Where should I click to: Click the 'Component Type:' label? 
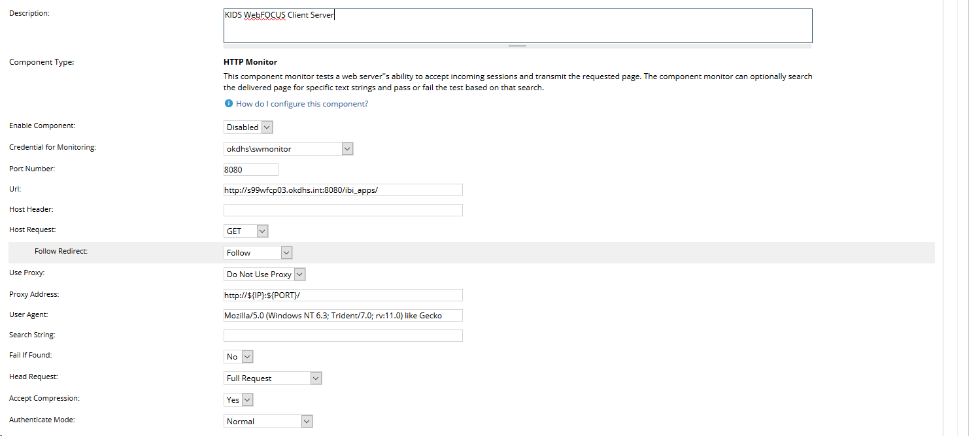point(41,62)
